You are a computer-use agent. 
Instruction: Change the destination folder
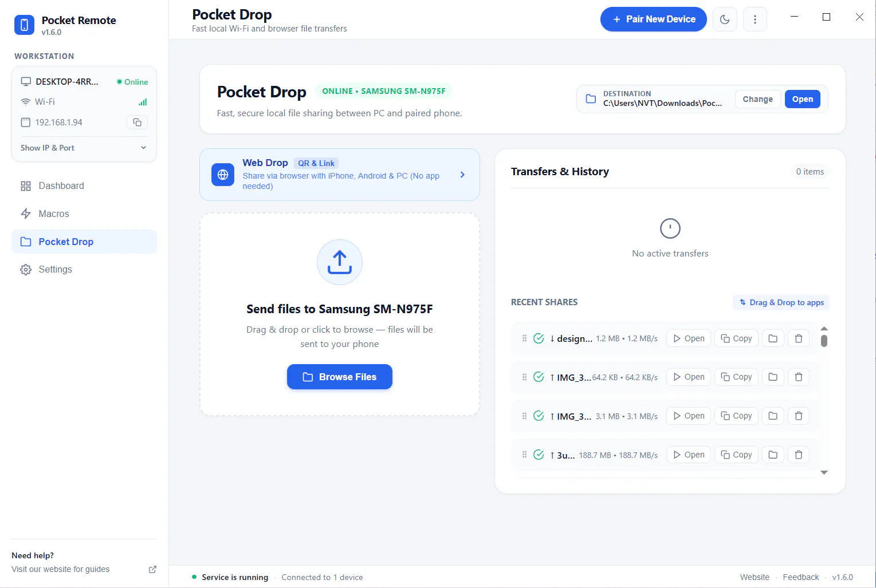coord(757,99)
